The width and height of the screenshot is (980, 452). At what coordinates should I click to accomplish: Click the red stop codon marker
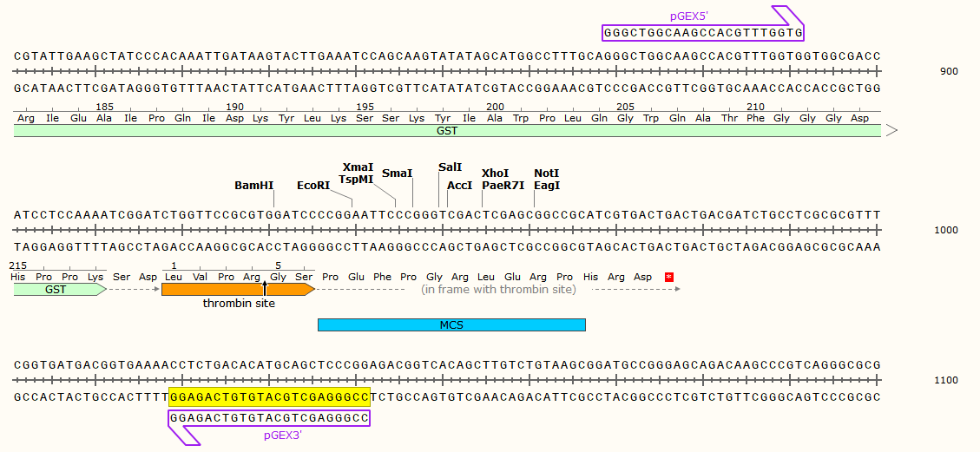click(668, 277)
